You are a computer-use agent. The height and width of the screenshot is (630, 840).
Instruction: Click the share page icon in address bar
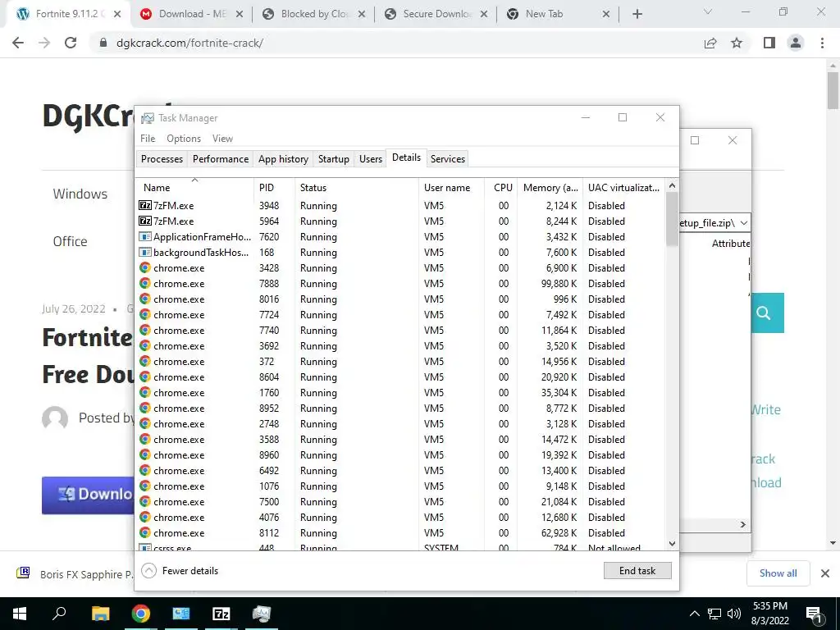(710, 43)
